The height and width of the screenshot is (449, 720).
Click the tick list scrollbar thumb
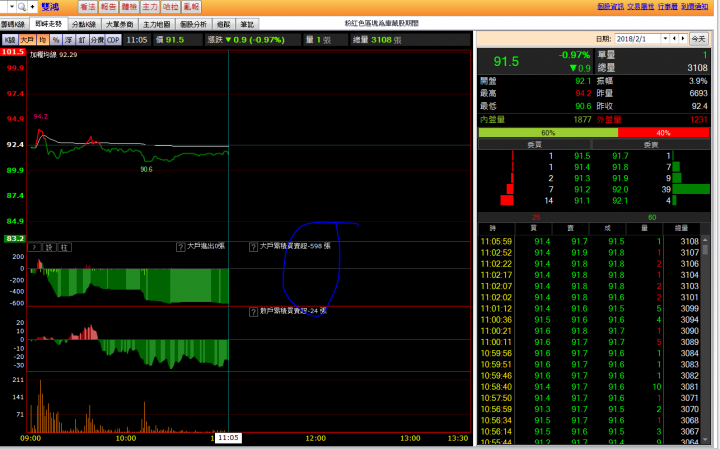(x=706, y=250)
